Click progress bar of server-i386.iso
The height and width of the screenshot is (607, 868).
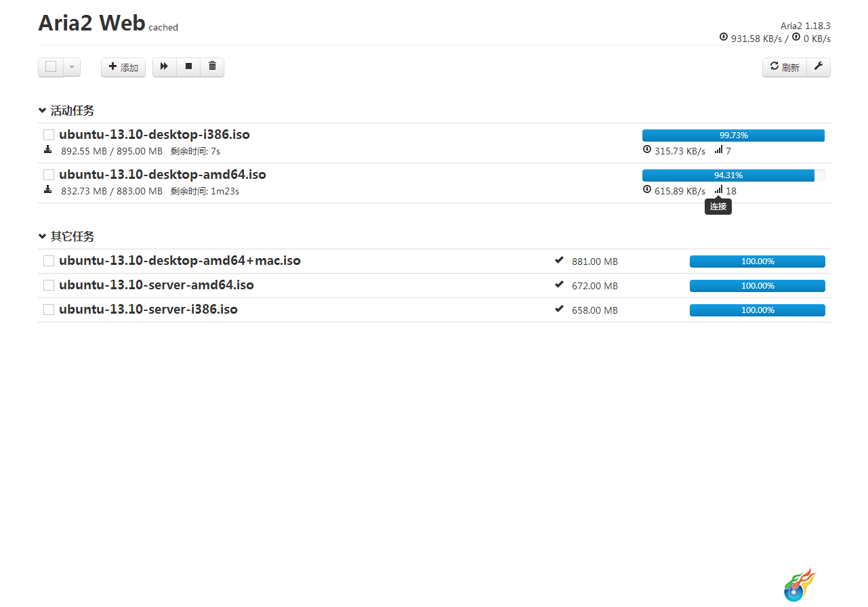[758, 310]
